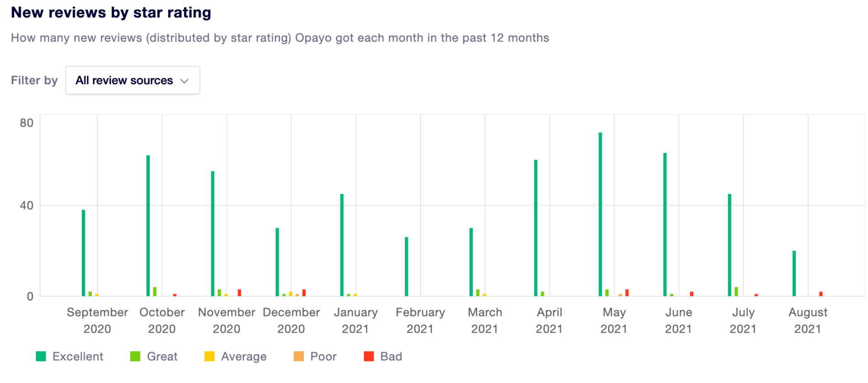
Task: Click the Excellent bar for June 2021
Action: point(665,225)
